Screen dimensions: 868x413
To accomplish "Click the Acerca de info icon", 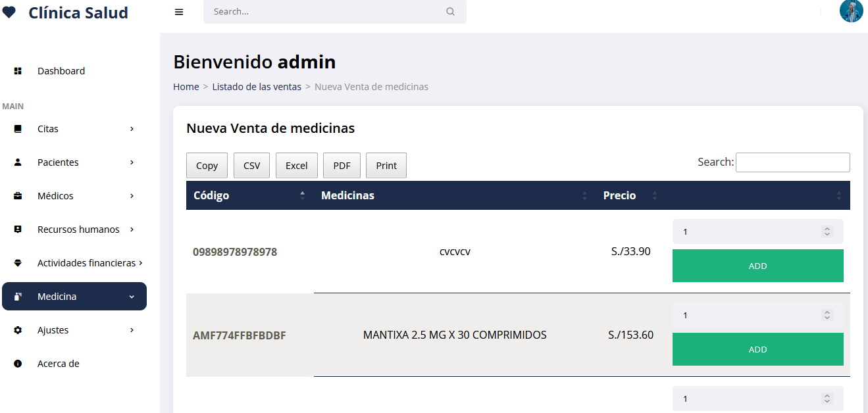I will 18,364.
